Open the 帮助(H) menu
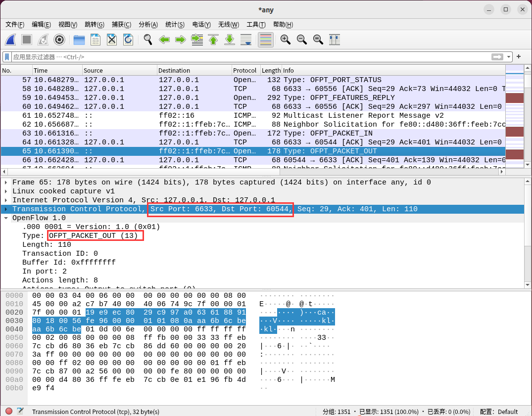 pos(283,24)
